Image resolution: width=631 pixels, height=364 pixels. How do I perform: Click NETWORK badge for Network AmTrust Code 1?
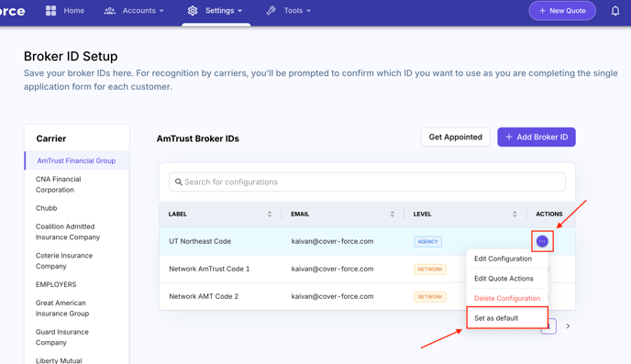[x=430, y=269]
